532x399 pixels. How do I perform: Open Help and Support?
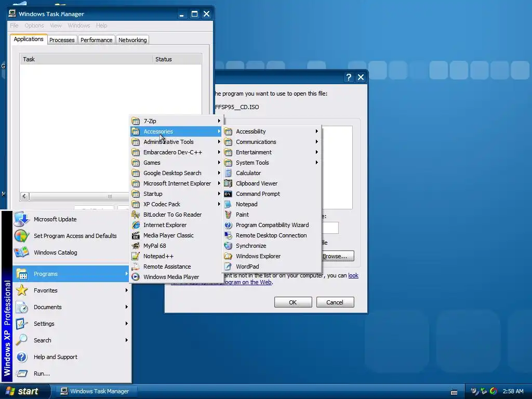[72, 357]
